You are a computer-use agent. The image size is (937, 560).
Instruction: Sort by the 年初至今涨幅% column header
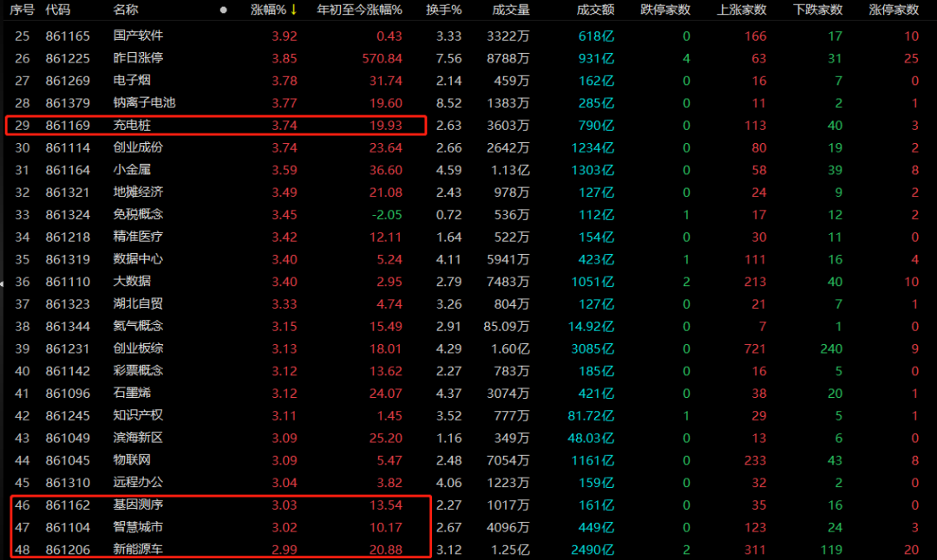359,10
